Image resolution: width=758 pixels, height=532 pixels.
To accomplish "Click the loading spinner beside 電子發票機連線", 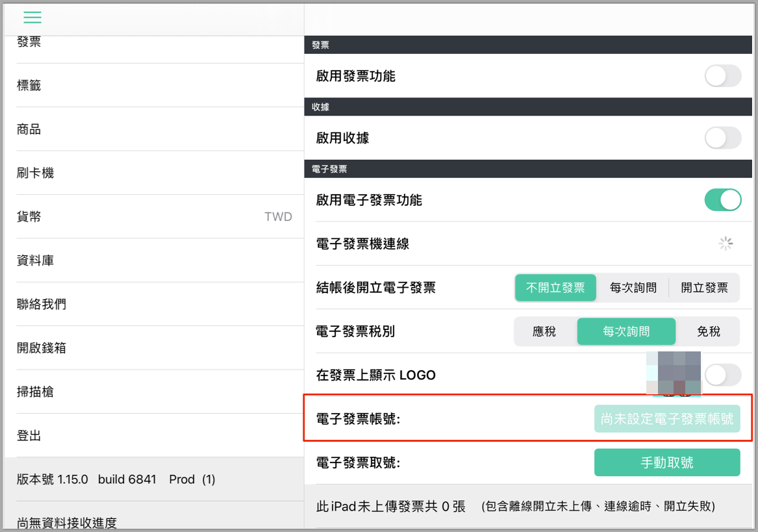I will click(x=725, y=244).
